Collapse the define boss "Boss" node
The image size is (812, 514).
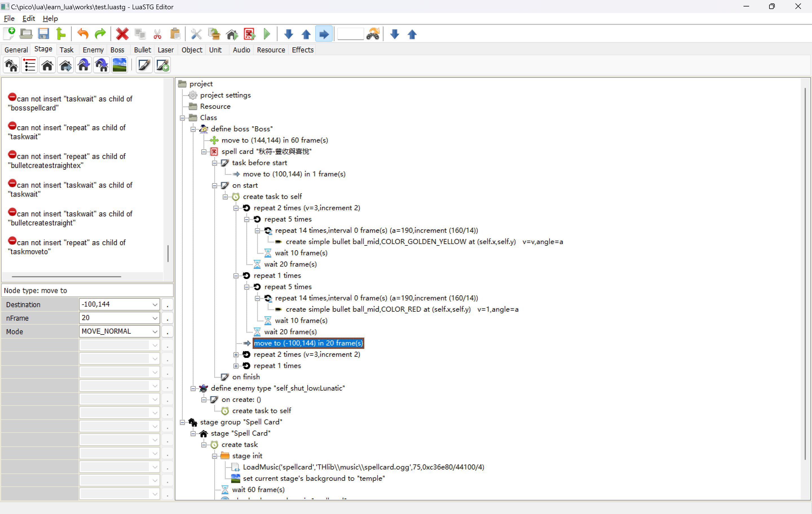point(193,129)
